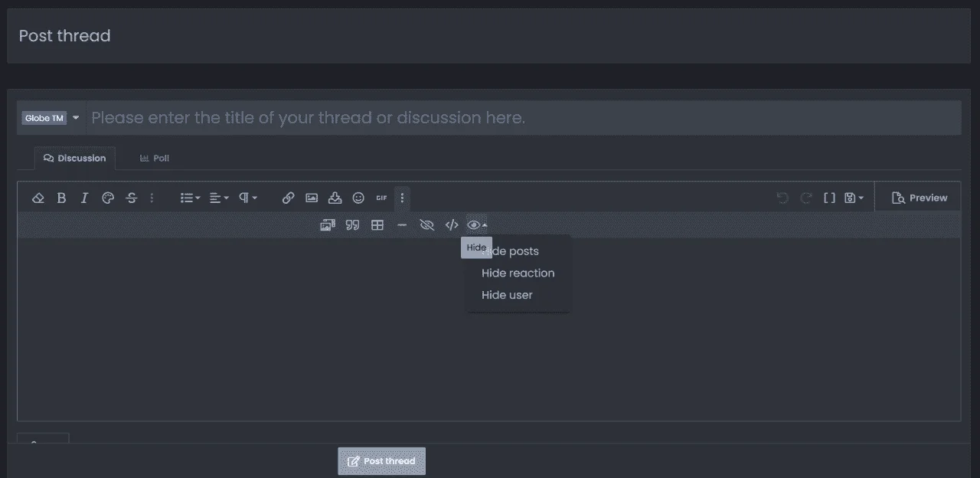Select Hide posts from the menu
This screenshot has height=478, width=980.
510,251
